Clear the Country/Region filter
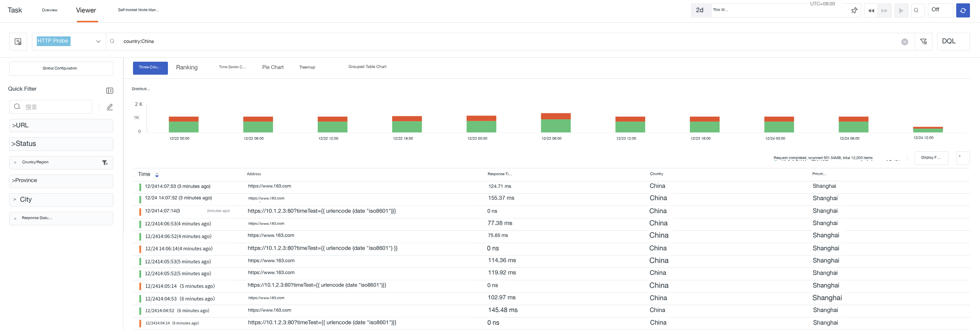 pyautogui.click(x=105, y=163)
